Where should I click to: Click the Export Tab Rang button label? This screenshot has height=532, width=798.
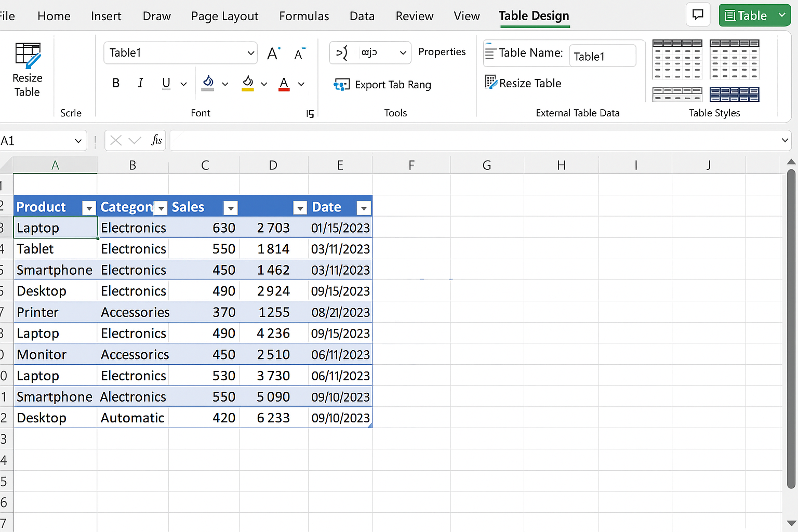393,85
